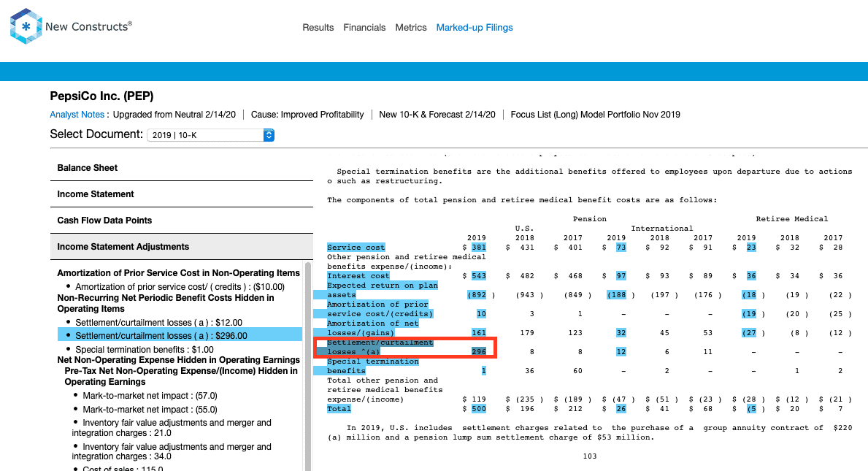The width and height of the screenshot is (868, 471).
Task: Click highlighted total value 26
Action: click(x=621, y=409)
